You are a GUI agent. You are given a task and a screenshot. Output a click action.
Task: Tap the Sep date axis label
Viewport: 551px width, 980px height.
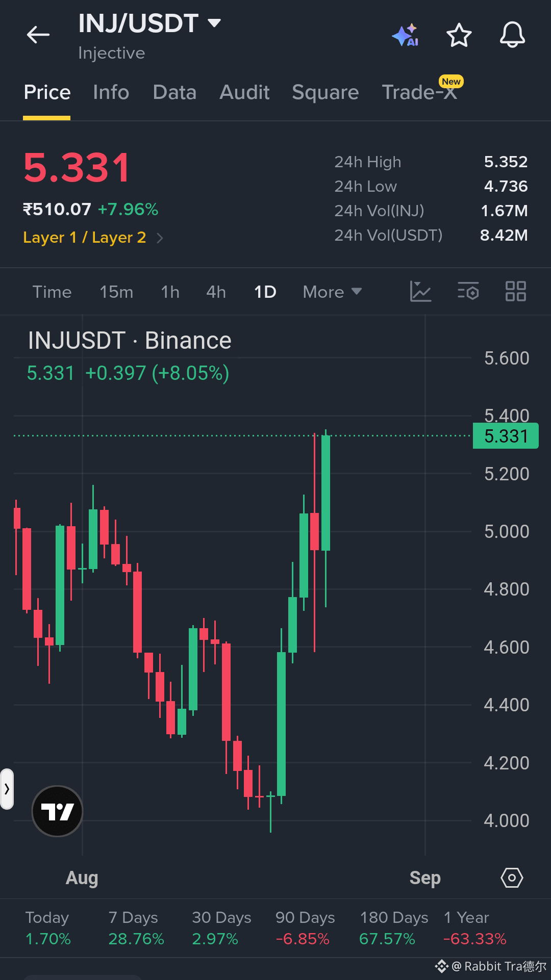[425, 878]
